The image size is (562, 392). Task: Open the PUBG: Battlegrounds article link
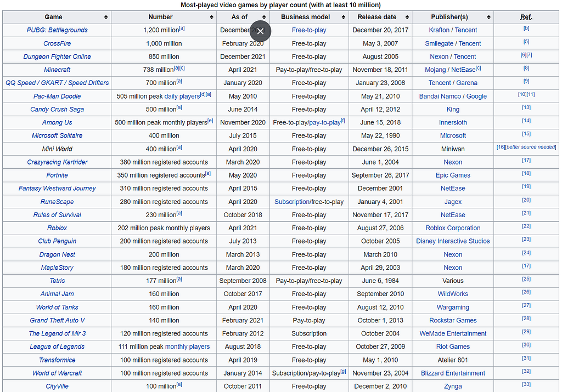pyautogui.click(x=57, y=30)
